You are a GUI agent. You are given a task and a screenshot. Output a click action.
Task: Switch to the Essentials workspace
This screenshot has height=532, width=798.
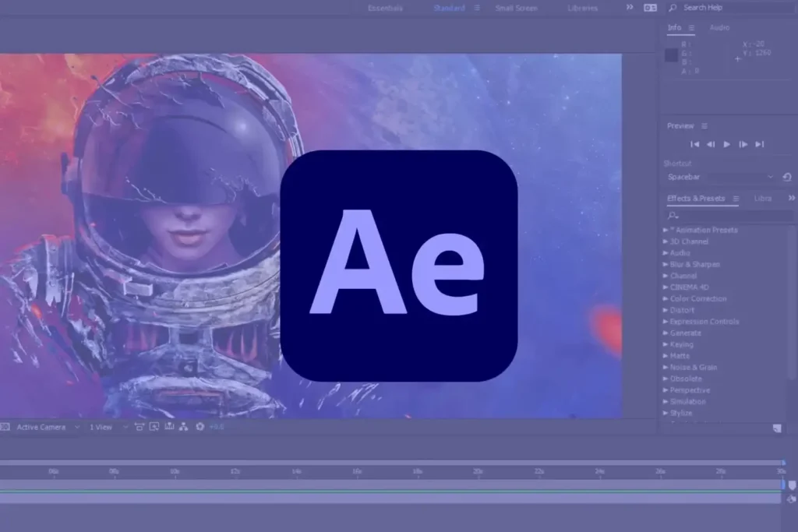385,8
